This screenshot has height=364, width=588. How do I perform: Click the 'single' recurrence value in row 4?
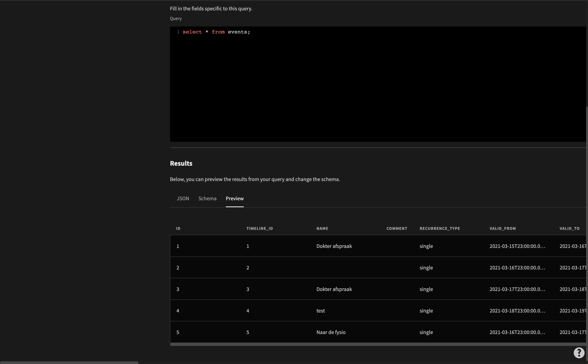pos(426,310)
